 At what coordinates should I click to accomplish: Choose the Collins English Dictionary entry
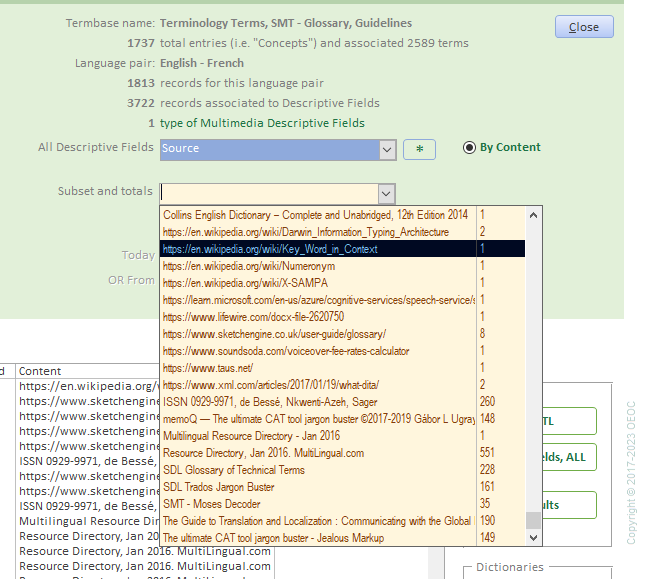coord(315,215)
